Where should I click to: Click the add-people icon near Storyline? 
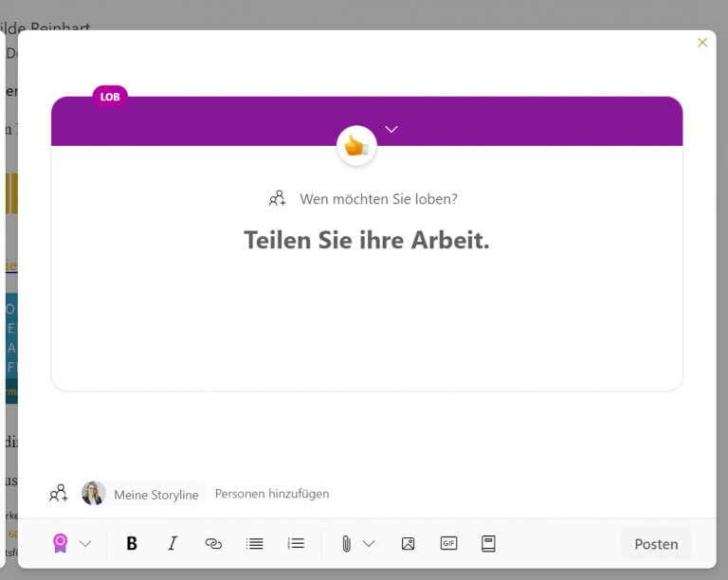point(59,493)
